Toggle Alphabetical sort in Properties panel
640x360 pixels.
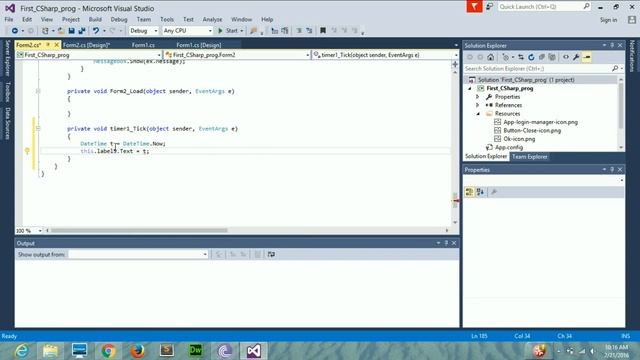[x=480, y=192]
